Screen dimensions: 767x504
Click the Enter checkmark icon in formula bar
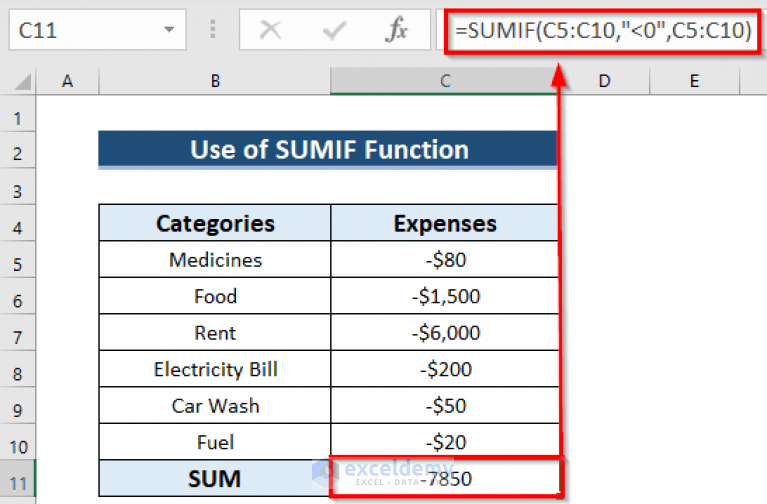tap(335, 30)
